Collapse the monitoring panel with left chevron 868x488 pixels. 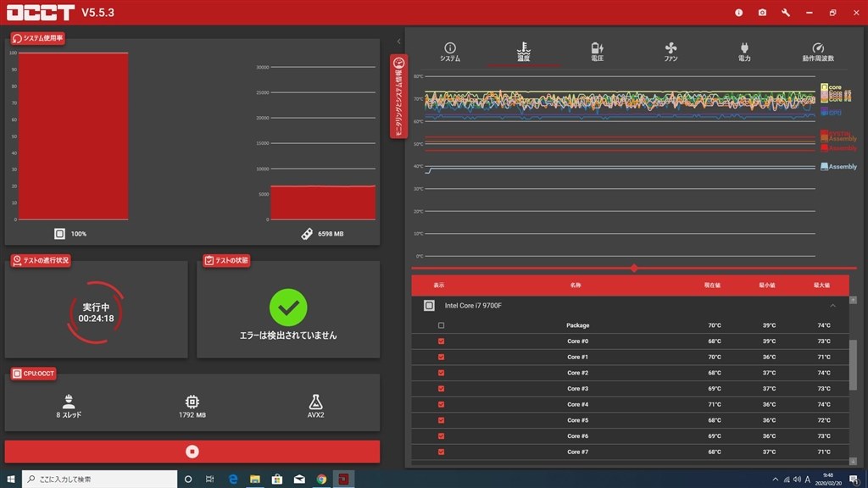point(398,42)
